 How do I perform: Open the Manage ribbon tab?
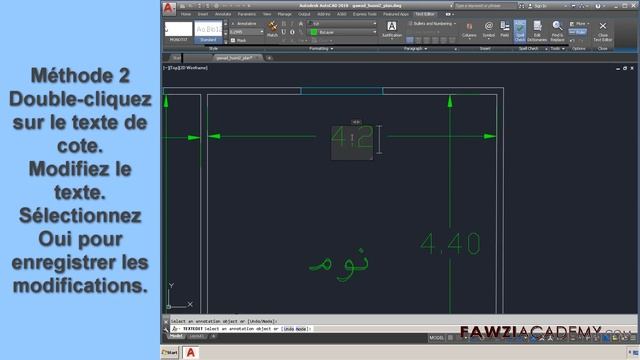[x=284, y=14]
